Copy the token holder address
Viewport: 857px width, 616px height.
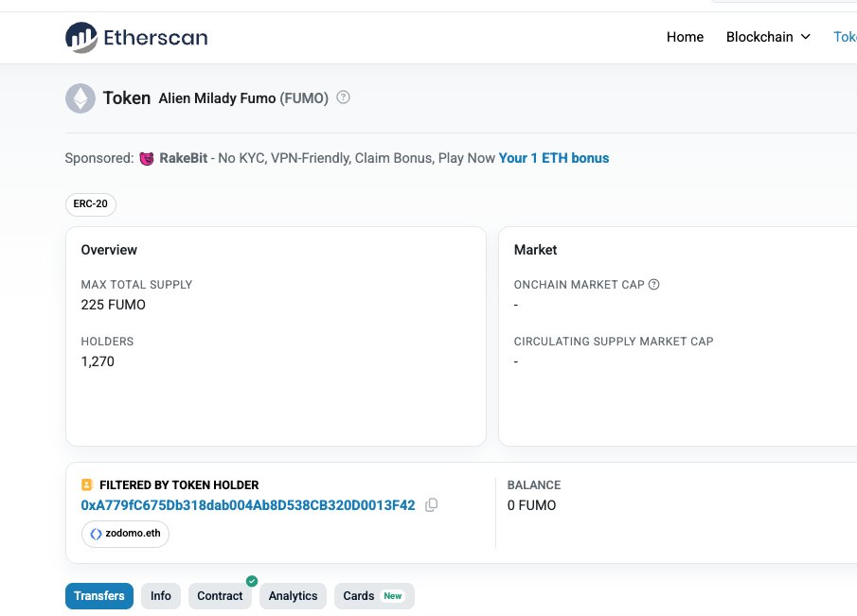(x=431, y=505)
